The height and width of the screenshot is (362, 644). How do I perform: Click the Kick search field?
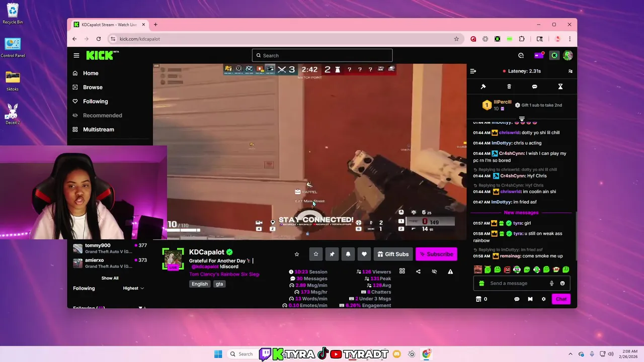322,55
